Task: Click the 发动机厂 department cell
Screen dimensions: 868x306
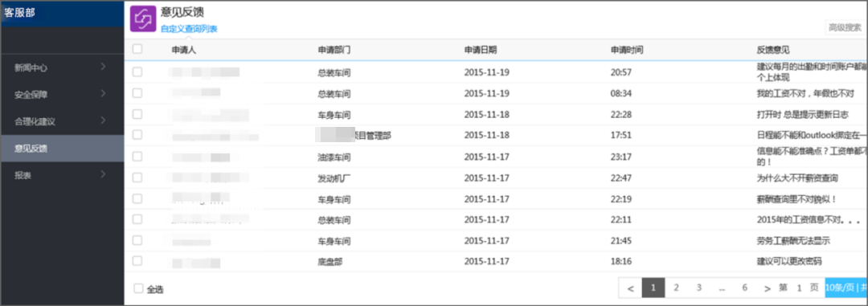Action: click(334, 178)
